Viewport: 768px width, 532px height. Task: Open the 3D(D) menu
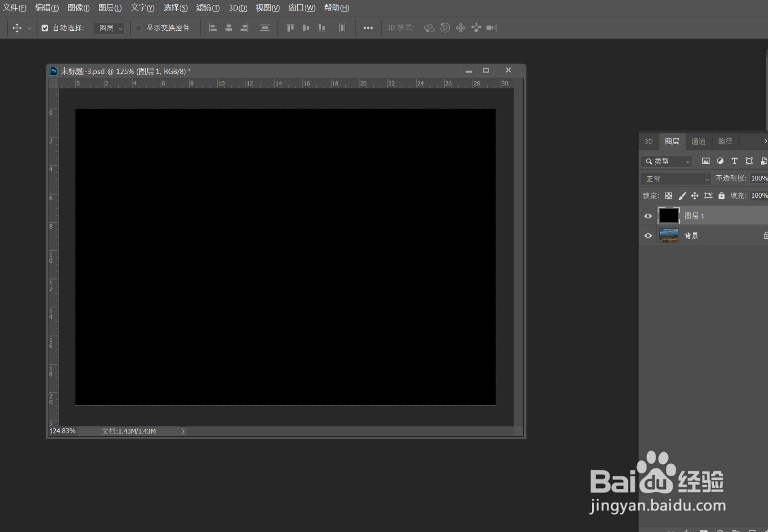[238, 8]
